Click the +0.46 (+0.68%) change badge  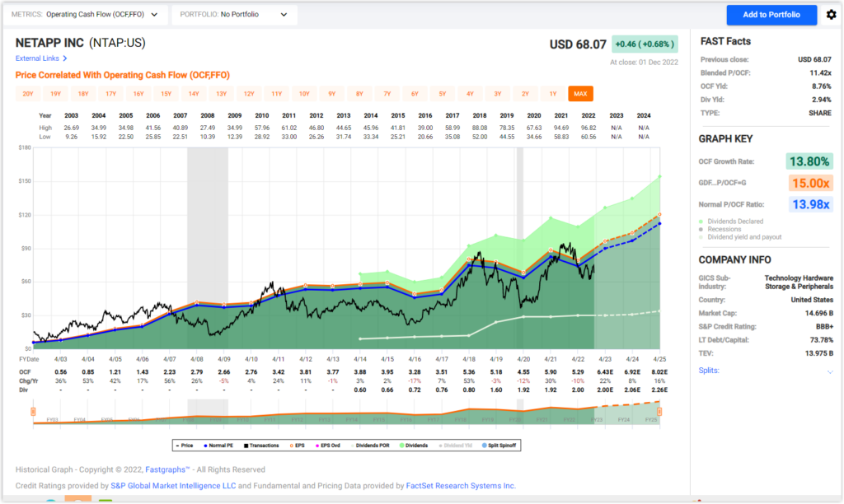pos(645,44)
